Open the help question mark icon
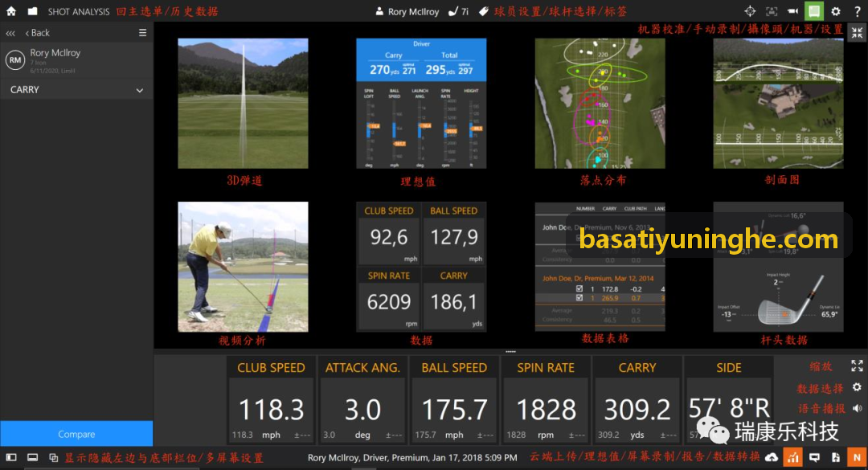Viewport: 868px width, 470px height. 857,11
